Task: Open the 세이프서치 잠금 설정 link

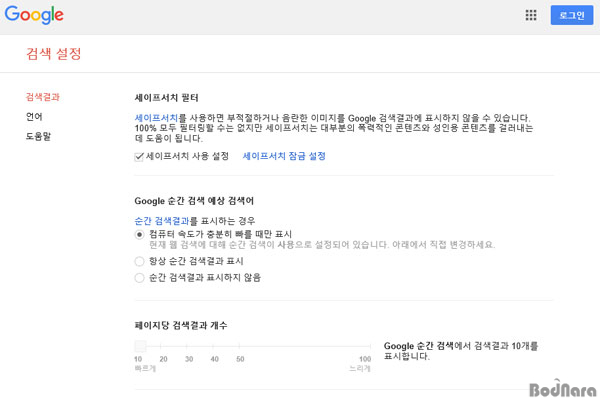Action: point(284,156)
